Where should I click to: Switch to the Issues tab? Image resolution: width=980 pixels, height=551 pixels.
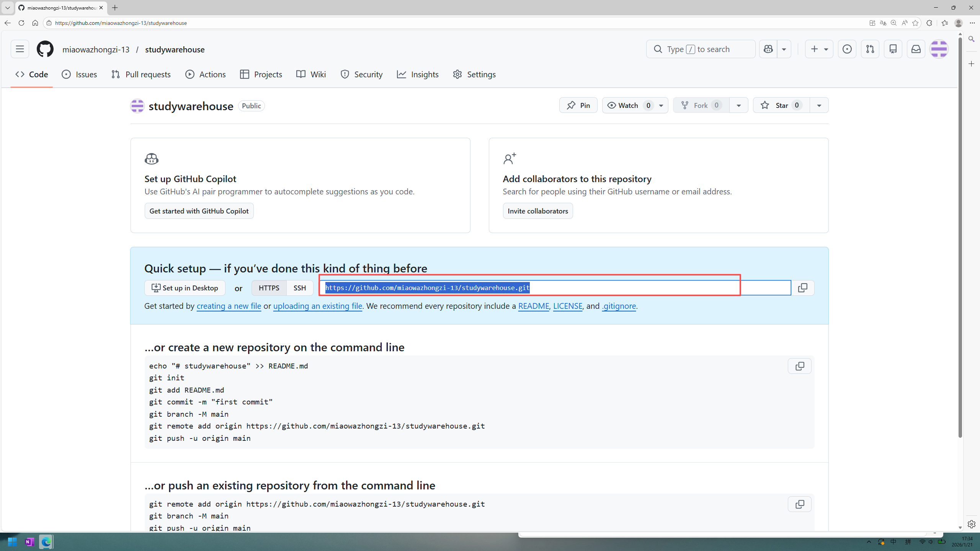79,75
